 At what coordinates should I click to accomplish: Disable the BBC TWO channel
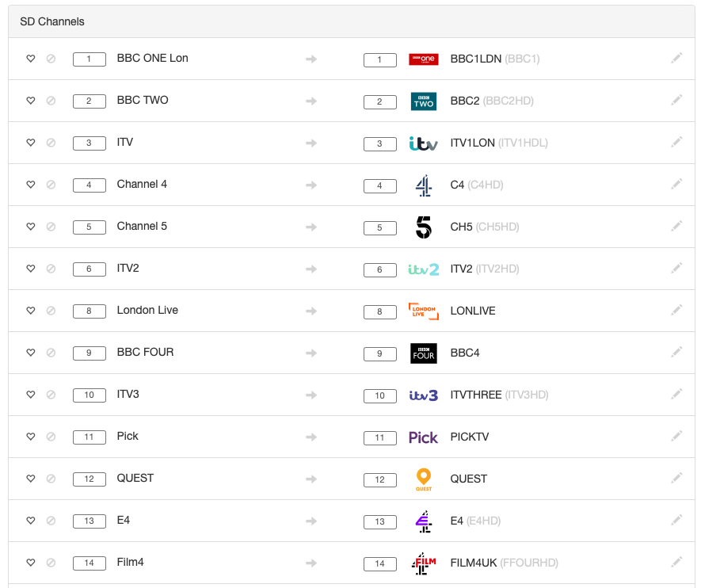[x=51, y=101]
